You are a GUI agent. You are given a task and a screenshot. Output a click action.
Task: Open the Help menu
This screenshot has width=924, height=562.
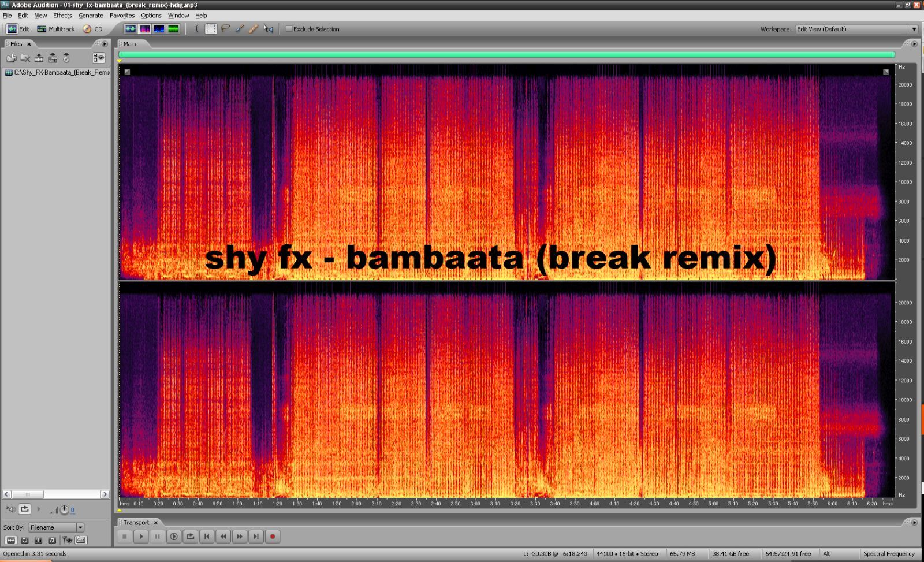pos(201,16)
